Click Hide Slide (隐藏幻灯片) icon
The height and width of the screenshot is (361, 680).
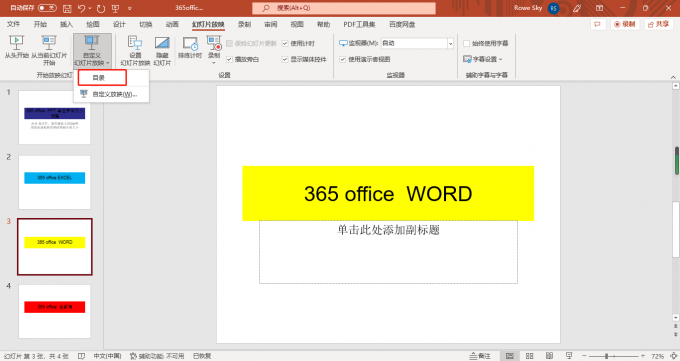click(162, 43)
